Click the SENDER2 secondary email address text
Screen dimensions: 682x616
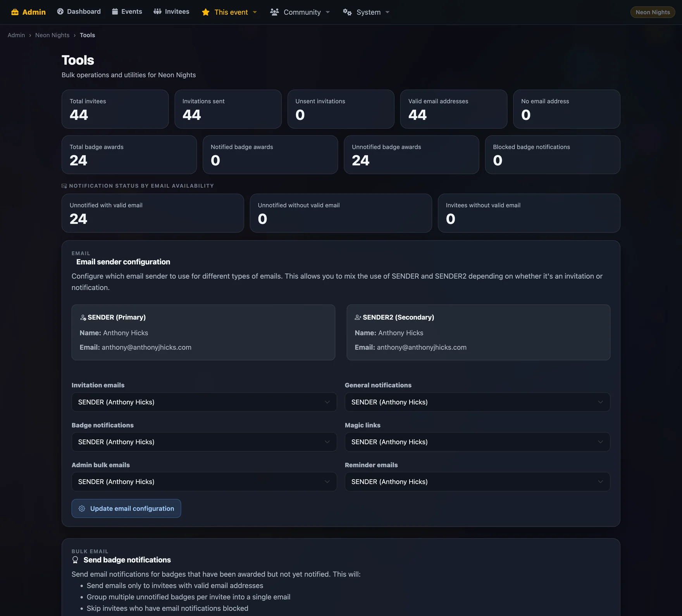(x=422, y=347)
